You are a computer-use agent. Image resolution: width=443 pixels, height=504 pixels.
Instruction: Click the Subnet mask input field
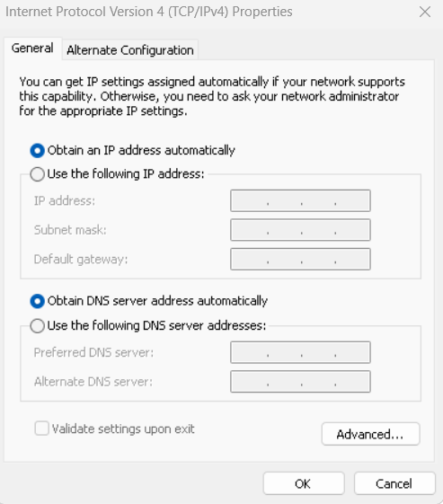pyautogui.click(x=300, y=230)
